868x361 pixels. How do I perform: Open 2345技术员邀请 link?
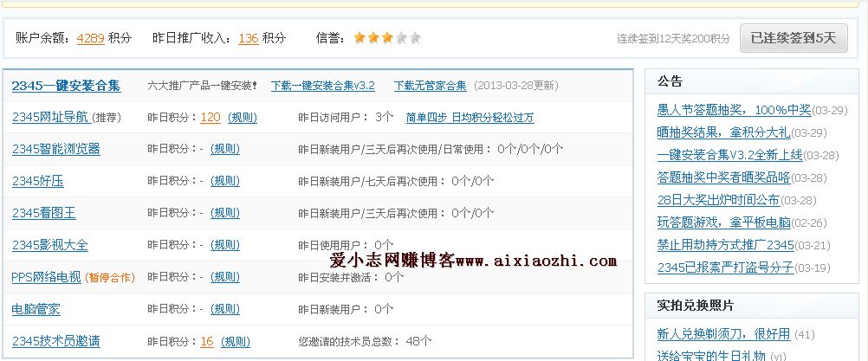pos(56,341)
